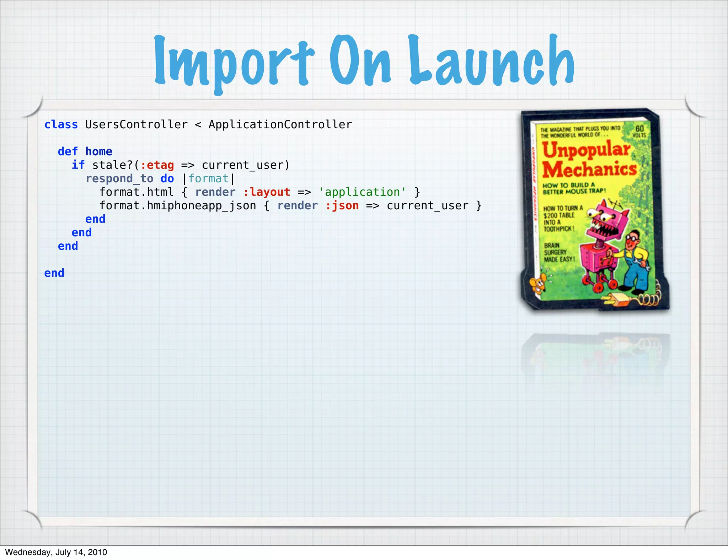Click the 'if stale?(:etag => current_user)' line
The image size is (728, 560).
point(181,165)
